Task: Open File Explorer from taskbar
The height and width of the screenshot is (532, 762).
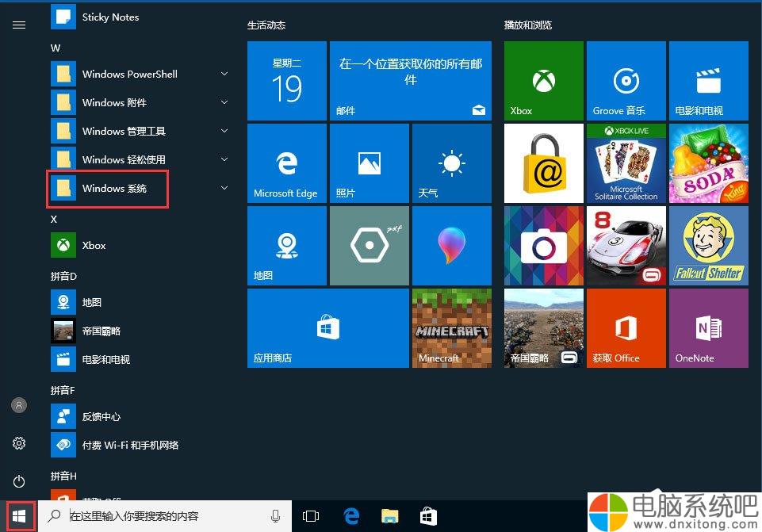Action: point(390,516)
